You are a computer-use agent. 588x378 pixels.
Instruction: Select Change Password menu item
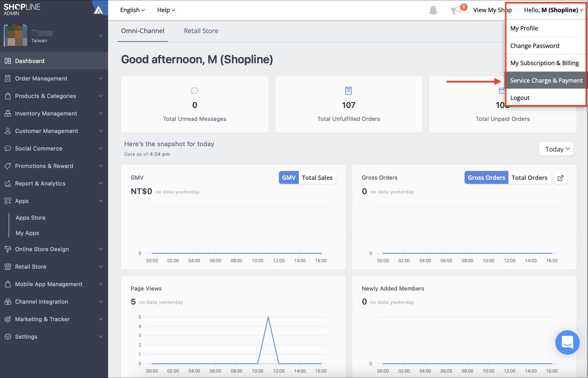pyautogui.click(x=546, y=46)
